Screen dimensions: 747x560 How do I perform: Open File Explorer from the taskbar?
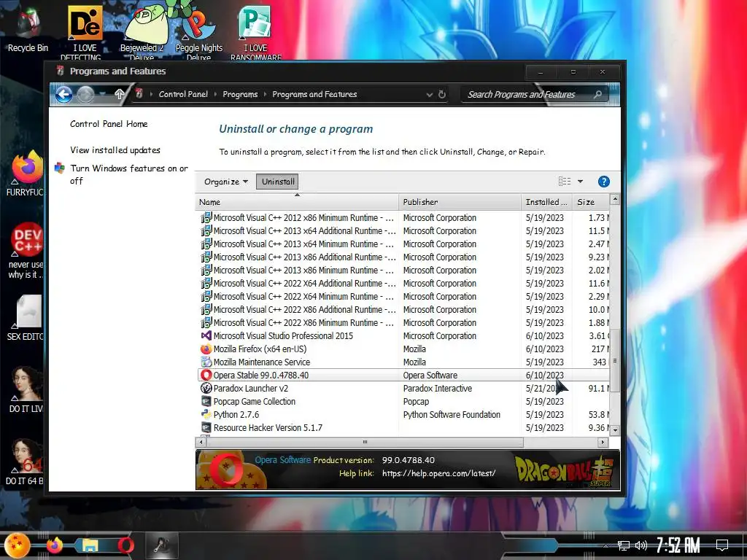coord(90,545)
